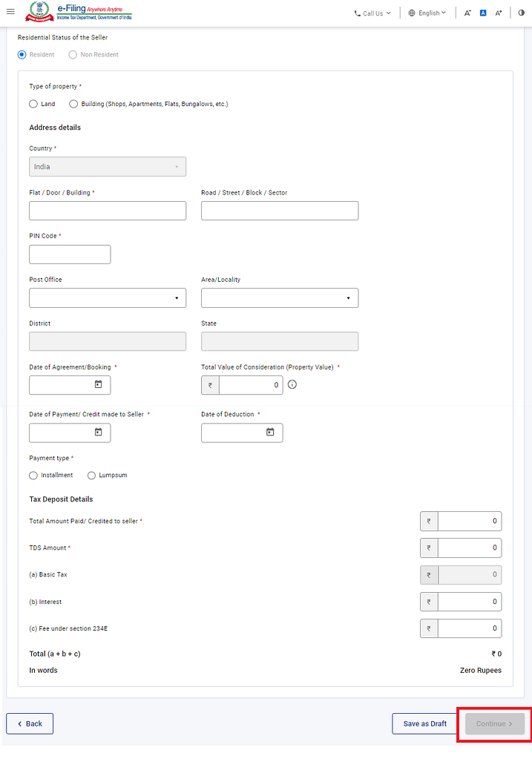Open the hamburger navigation menu
The width and height of the screenshot is (532, 759).
pyautogui.click(x=10, y=12)
